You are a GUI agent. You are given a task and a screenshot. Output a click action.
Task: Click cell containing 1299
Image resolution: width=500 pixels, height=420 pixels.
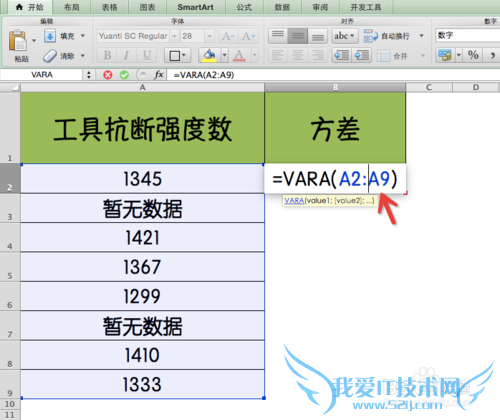coord(142,296)
